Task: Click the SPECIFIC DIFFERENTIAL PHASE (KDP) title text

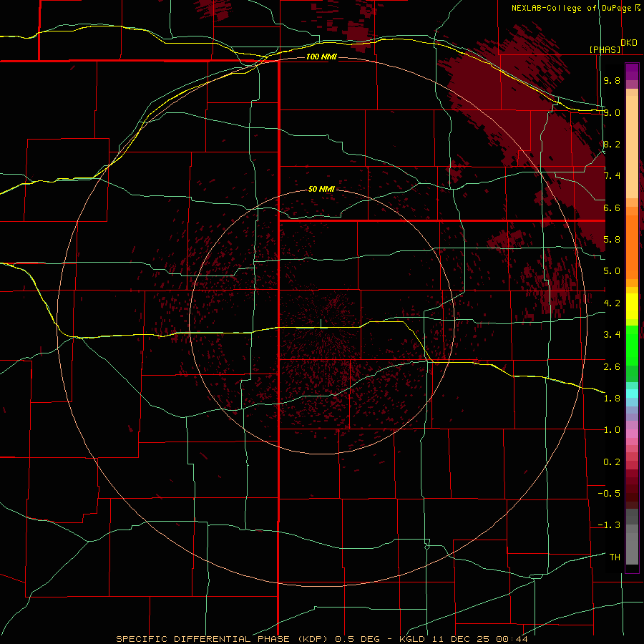Action: click(224, 639)
